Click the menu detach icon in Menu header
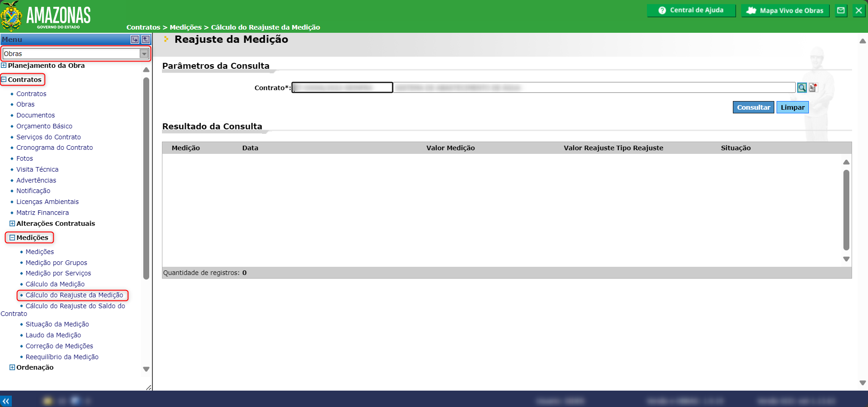 [x=135, y=40]
